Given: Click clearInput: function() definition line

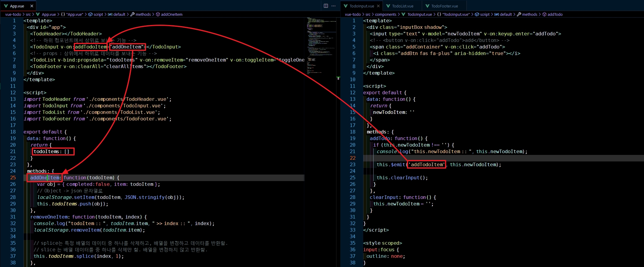Looking at the screenshot, I should (403, 197).
